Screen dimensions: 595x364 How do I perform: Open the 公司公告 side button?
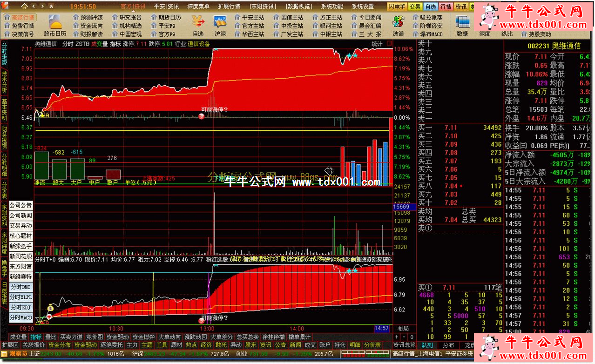tap(21, 205)
